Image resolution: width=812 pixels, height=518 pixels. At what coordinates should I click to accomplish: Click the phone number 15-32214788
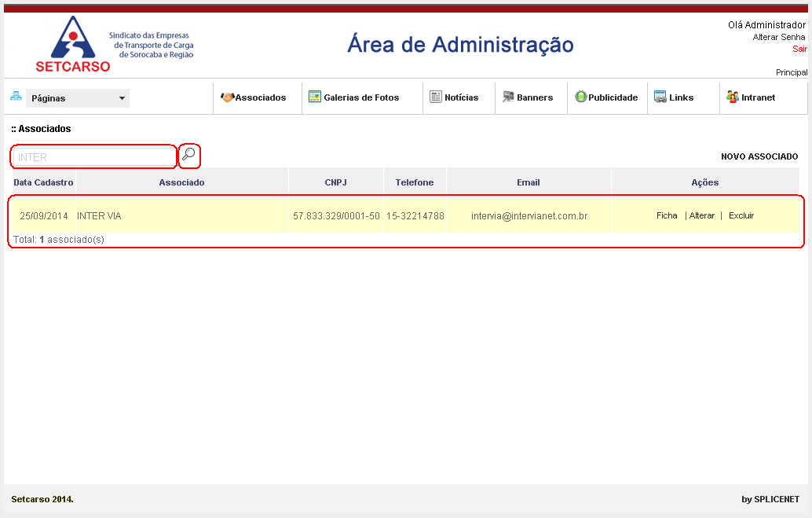click(x=415, y=215)
